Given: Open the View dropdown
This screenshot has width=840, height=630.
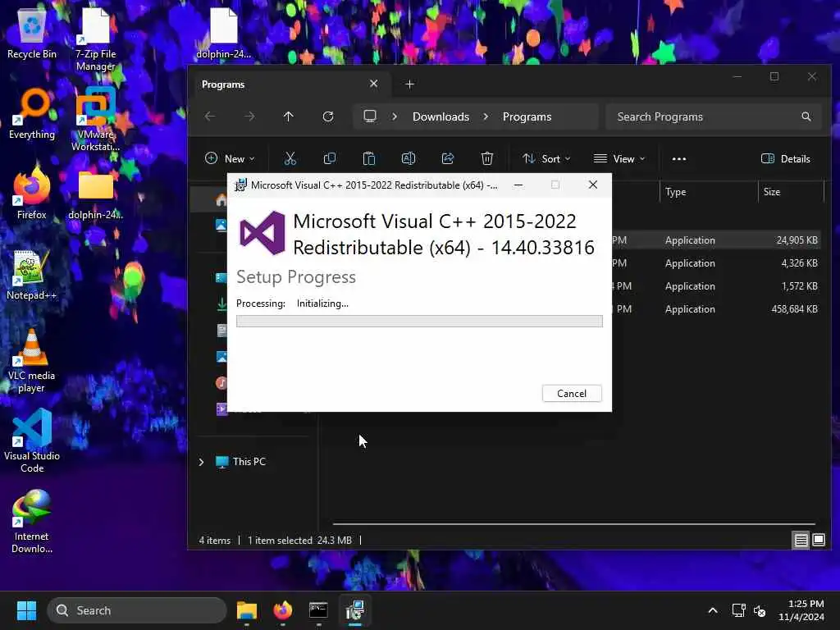Looking at the screenshot, I should [x=619, y=158].
